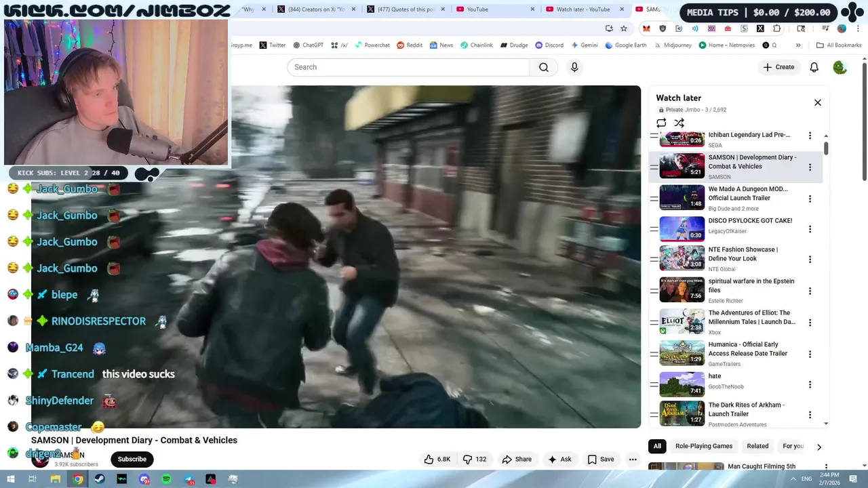Search YouTube with the magnifier button

[544, 67]
